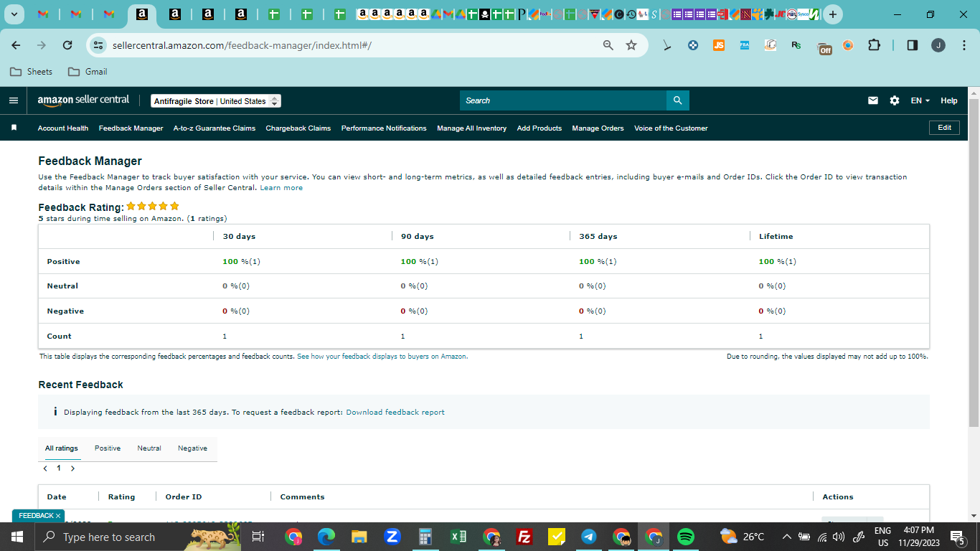Click Feedback Manager in the navigation bar
Viewport: 980px width, 551px height.
pyautogui.click(x=131, y=128)
